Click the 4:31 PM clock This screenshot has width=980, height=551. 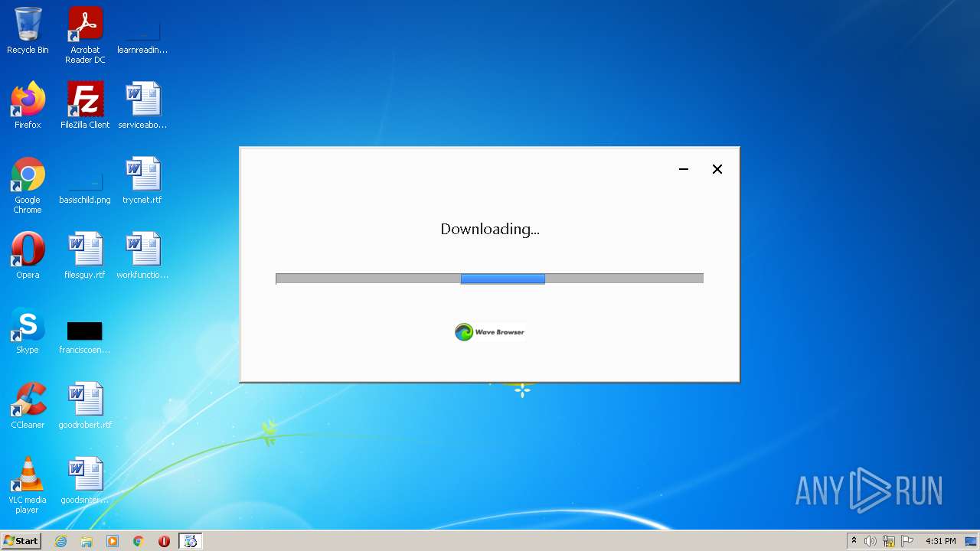coord(940,541)
